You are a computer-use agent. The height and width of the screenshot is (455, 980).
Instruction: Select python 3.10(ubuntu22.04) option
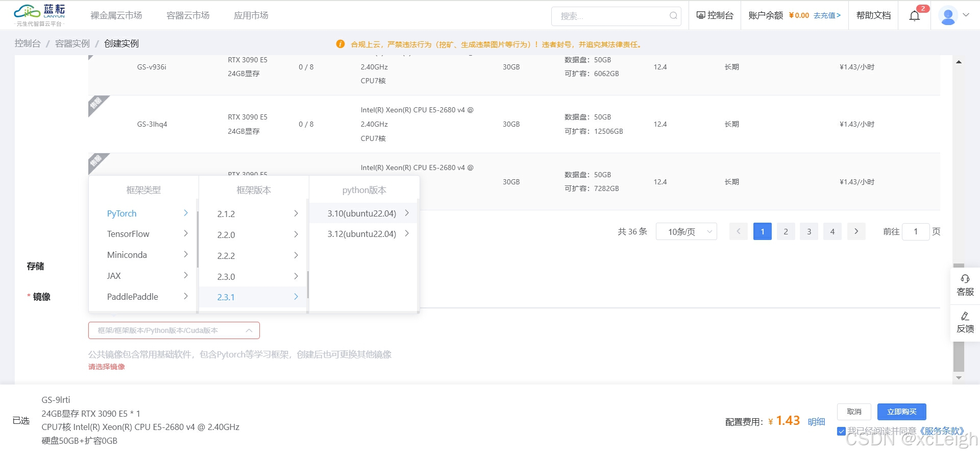[363, 213]
